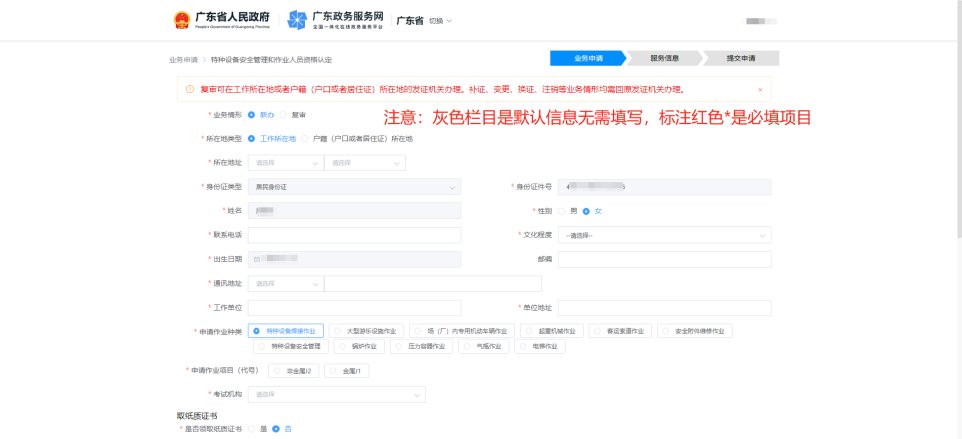The width and height of the screenshot is (962, 439).
Task: Click the orange warning icon in notice
Action: tap(190, 90)
